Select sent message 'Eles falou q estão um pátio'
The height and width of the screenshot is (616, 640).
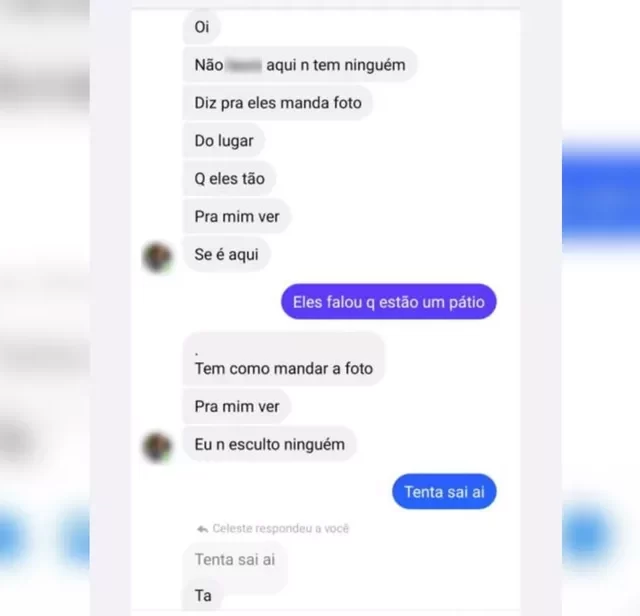(389, 302)
